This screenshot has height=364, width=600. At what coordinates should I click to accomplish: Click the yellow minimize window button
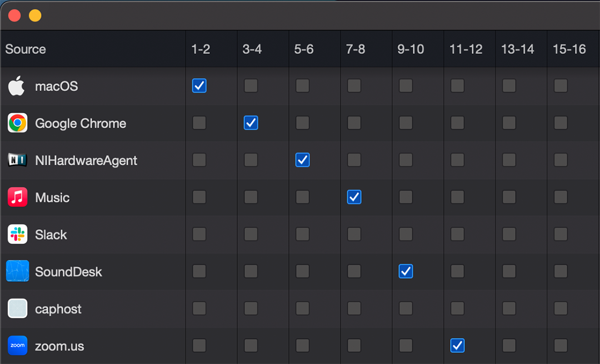tap(35, 16)
